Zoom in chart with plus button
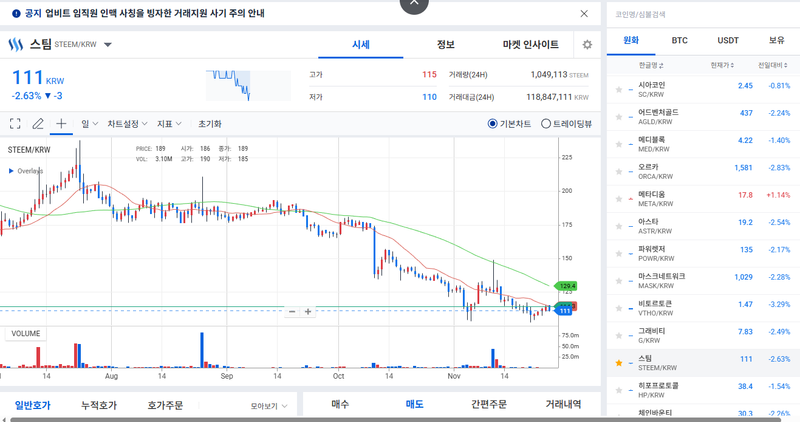The image size is (800, 422). pos(308,311)
